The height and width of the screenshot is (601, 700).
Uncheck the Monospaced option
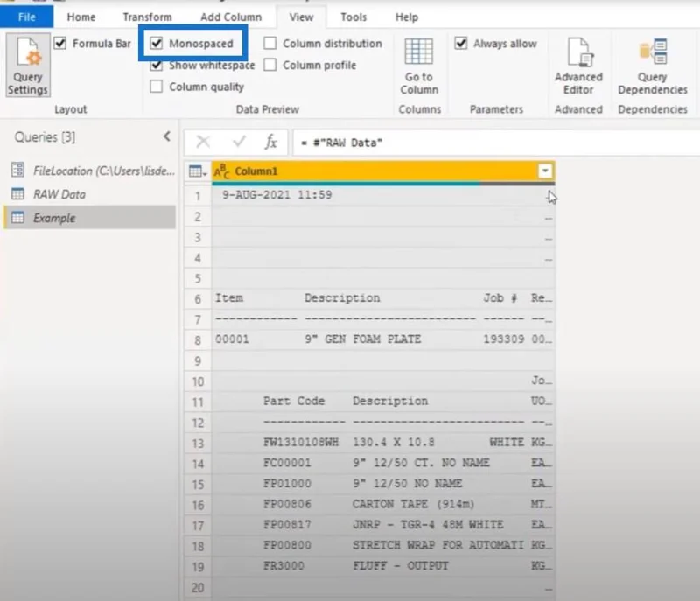point(157,43)
